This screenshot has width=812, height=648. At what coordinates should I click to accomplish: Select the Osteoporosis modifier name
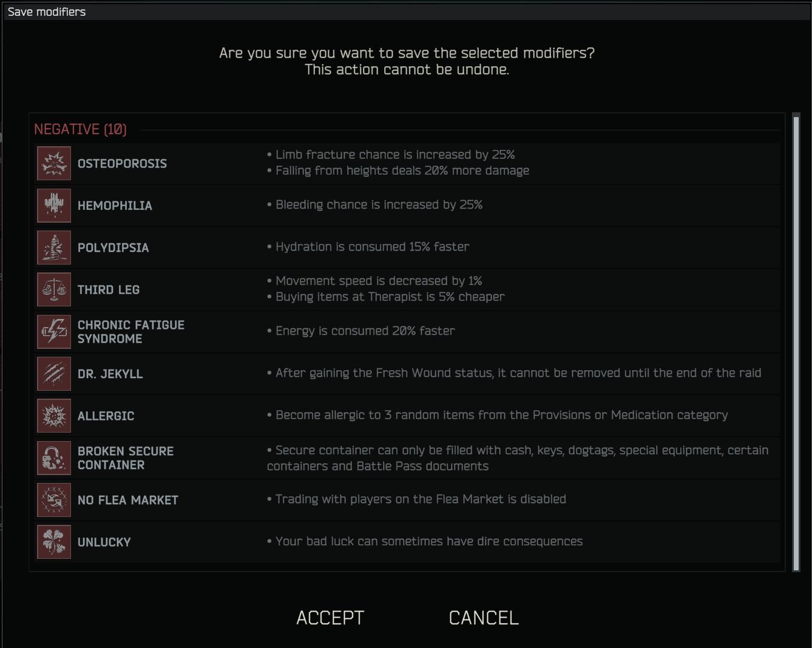122,163
